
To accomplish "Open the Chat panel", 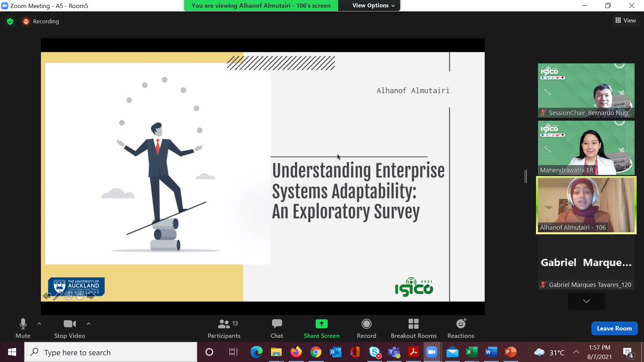I will pyautogui.click(x=277, y=328).
